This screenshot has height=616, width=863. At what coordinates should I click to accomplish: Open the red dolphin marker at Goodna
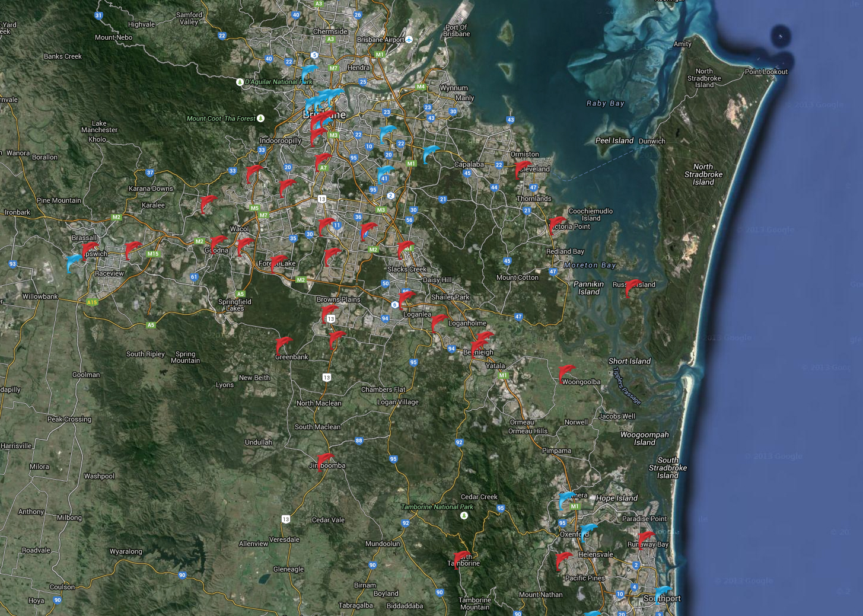(218, 244)
